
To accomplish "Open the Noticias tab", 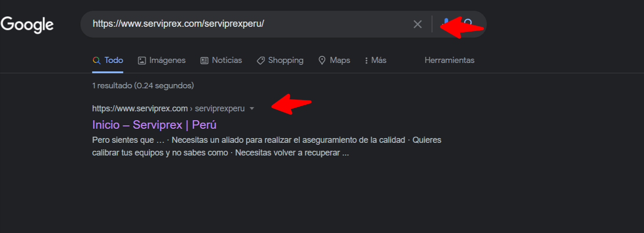I will [x=221, y=60].
